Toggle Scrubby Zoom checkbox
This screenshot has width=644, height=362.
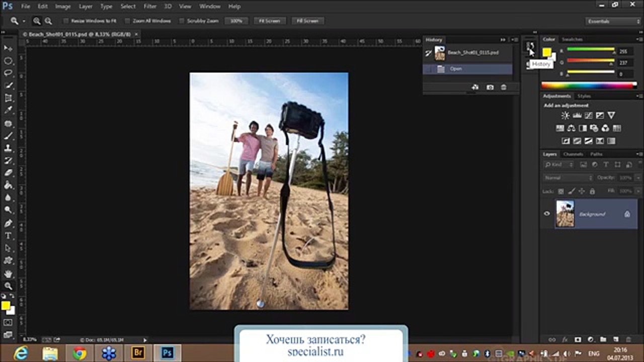pyautogui.click(x=182, y=21)
